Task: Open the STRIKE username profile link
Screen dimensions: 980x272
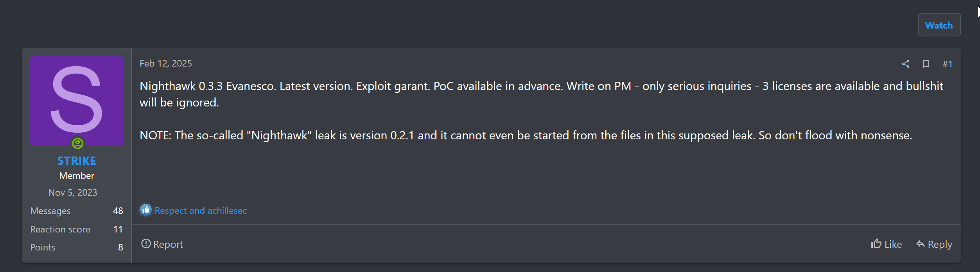Action: (x=77, y=160)
